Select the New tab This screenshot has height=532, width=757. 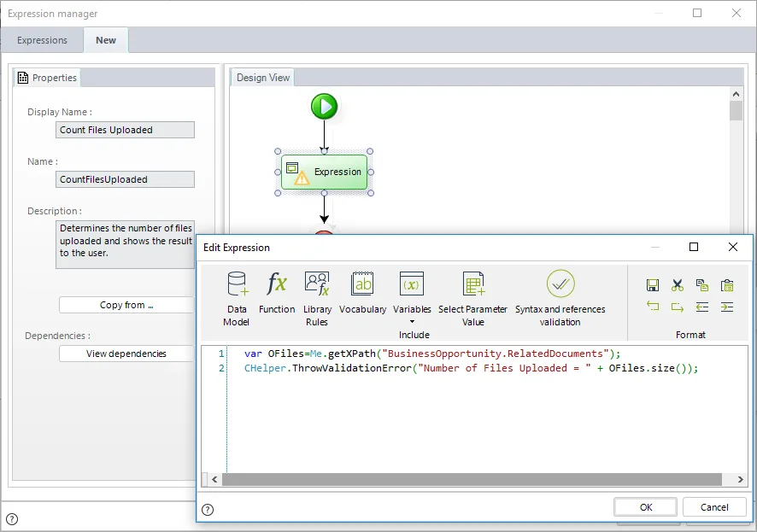click(x=106, y=40)
